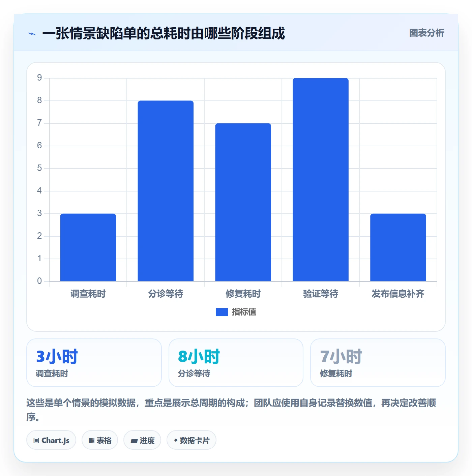Click the 发布信息补齐 x-axis label
472x476 pixels.
coord(398,294)
